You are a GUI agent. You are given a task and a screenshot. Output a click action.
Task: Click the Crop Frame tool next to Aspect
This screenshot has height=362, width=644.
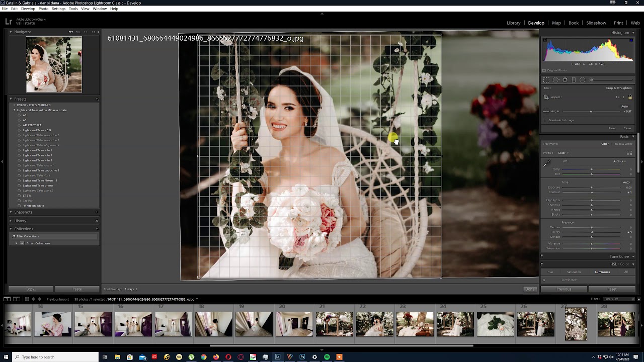coord(546,97)
